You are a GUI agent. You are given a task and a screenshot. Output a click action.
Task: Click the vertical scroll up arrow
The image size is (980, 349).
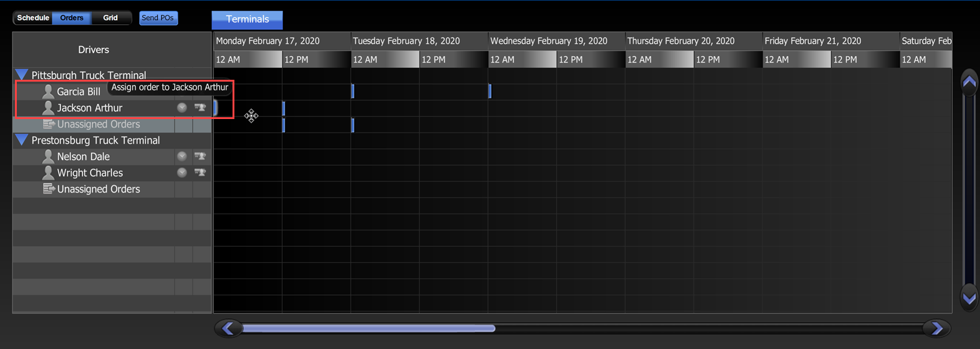coord(969,82)
